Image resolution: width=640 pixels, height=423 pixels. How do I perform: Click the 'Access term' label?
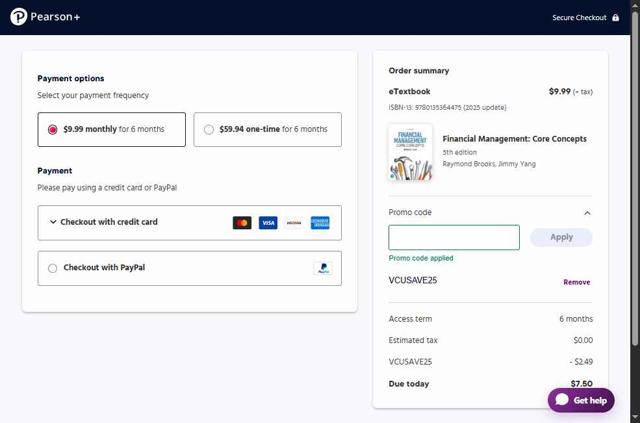point(410,319)
